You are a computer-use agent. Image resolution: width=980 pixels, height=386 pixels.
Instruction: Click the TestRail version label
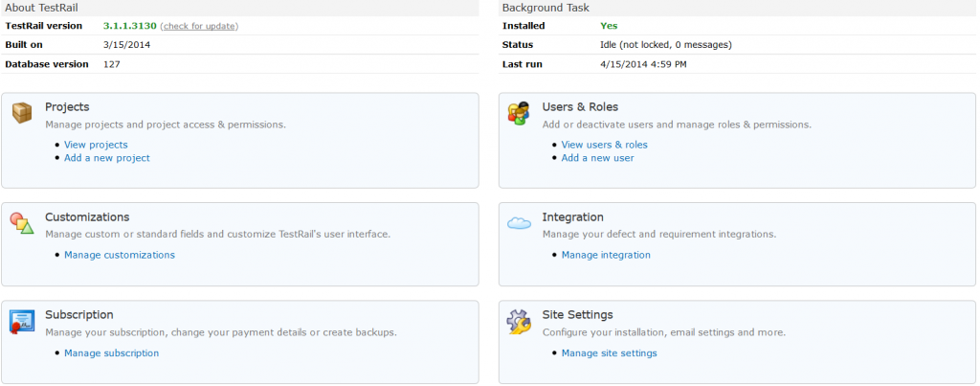tap(43, 26)
